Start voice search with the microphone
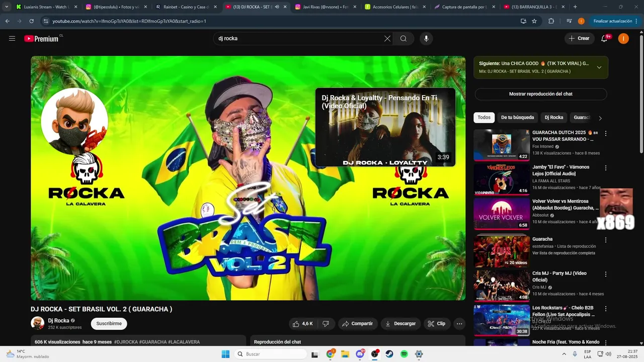The height and width of the screenshot is (362, 644). 426,38
